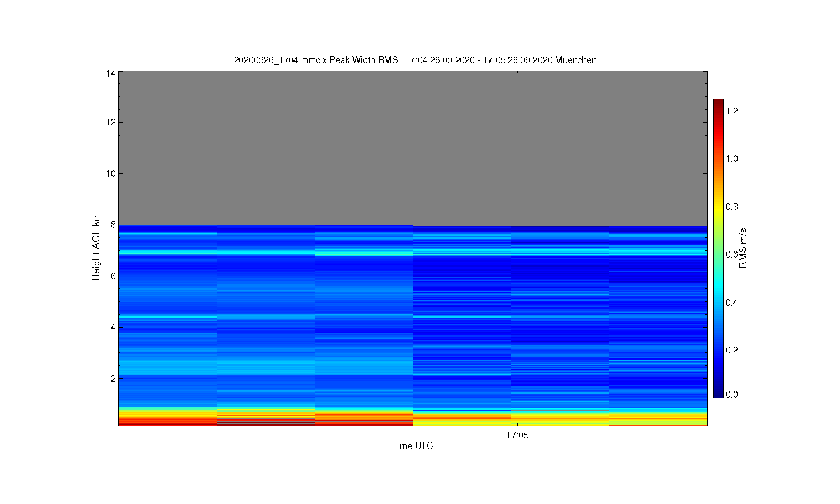Click the 1.2 colorbar tick label

tap(732, 111)
